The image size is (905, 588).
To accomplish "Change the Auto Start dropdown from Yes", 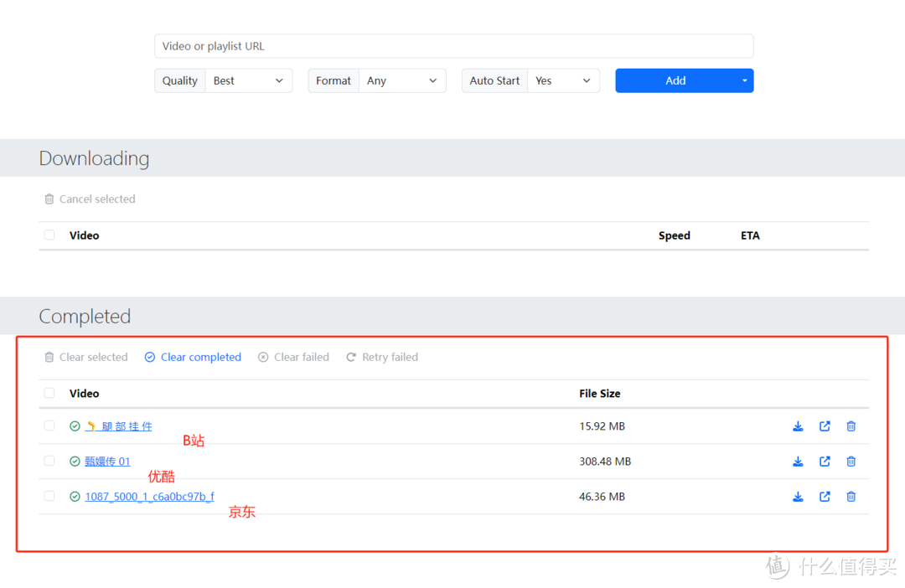I will [563, 80].
